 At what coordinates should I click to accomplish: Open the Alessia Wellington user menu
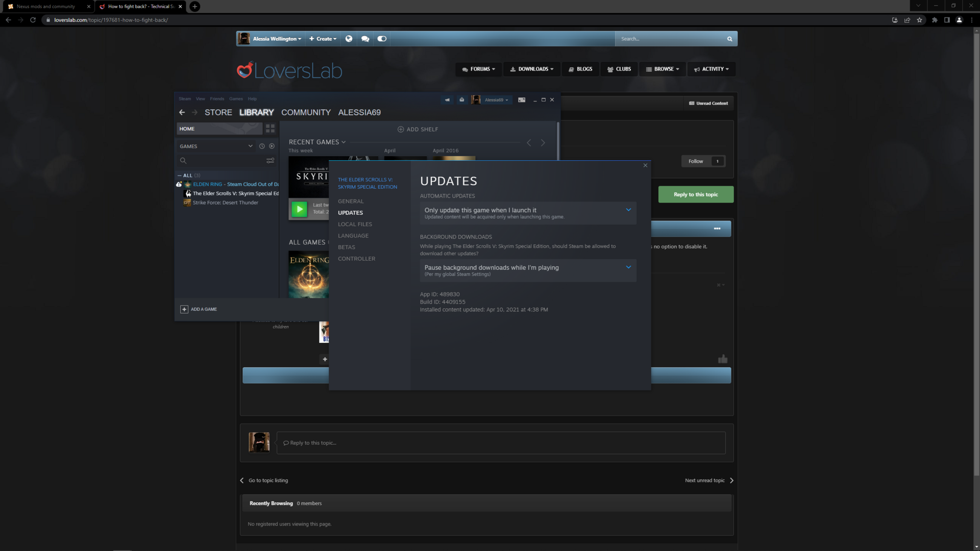pos(277,39)
